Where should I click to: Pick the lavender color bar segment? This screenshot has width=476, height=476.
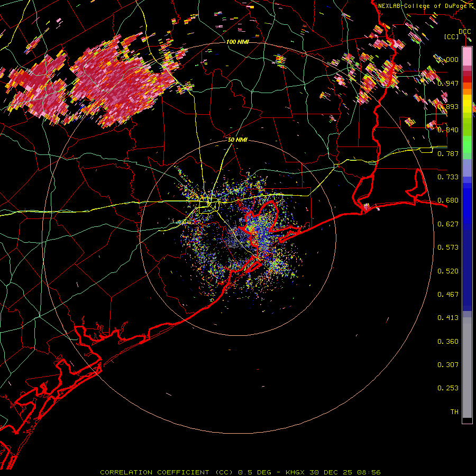pyautogui.click(x=467, y=168)
